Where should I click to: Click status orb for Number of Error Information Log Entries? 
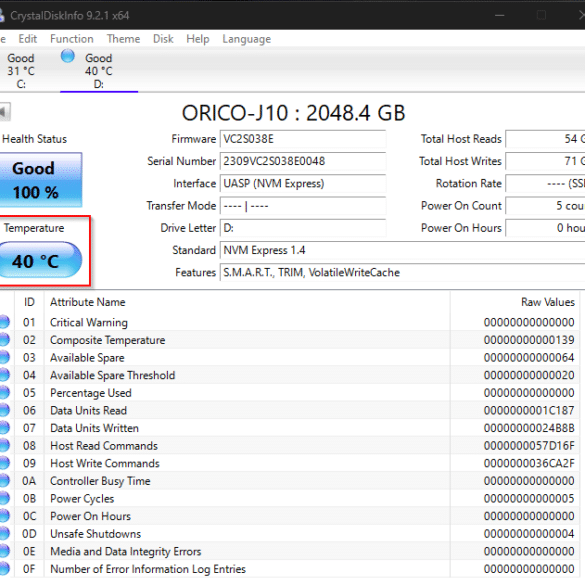[4, 569]
